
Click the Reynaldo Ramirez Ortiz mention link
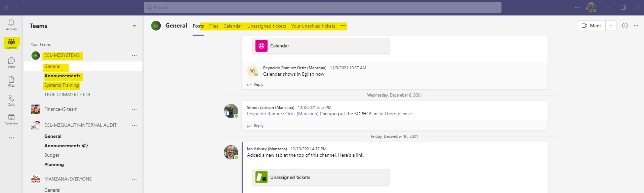pos(283,114)
